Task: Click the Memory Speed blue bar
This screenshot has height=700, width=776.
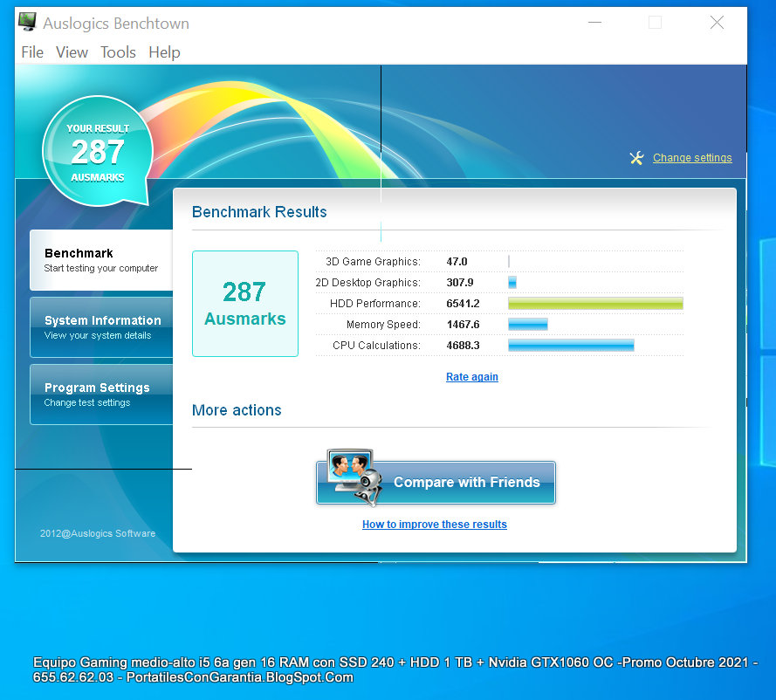Action: point(527,325)
